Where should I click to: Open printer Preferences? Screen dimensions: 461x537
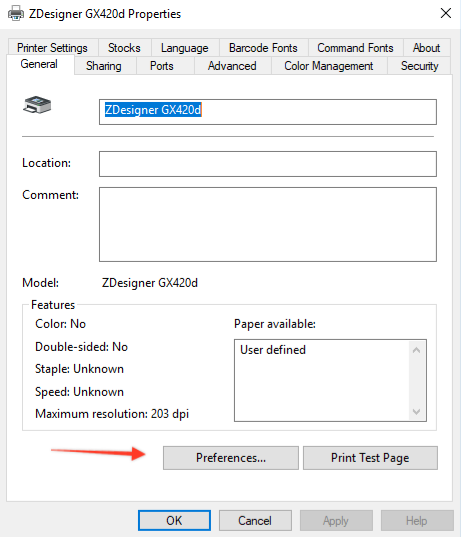[x=231, y=458]
